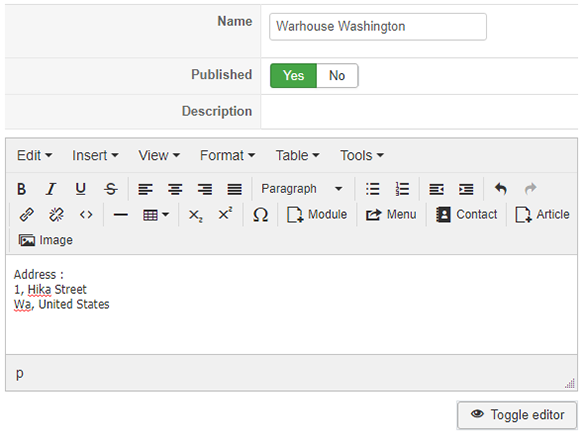Click the 'p' element path in status bar
The image size is (585, 440).
[x=20, y=373]
